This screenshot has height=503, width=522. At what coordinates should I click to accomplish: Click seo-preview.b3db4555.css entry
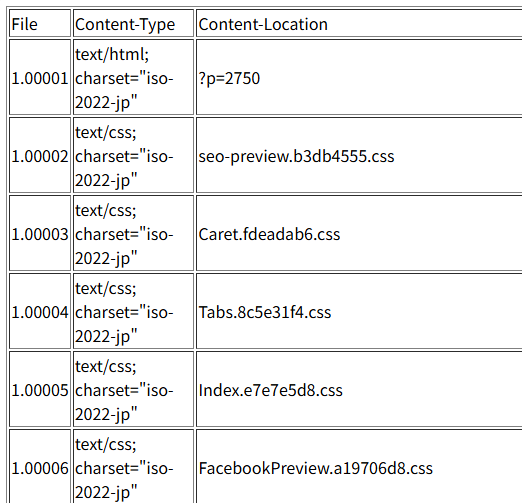tap(296, 156)
